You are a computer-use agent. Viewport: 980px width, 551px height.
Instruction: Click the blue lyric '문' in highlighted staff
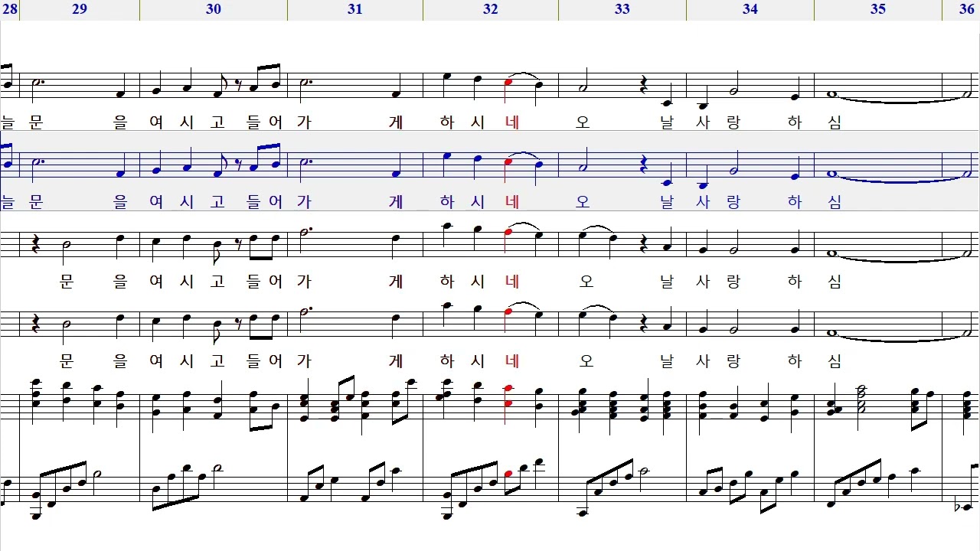pos(36,201)
